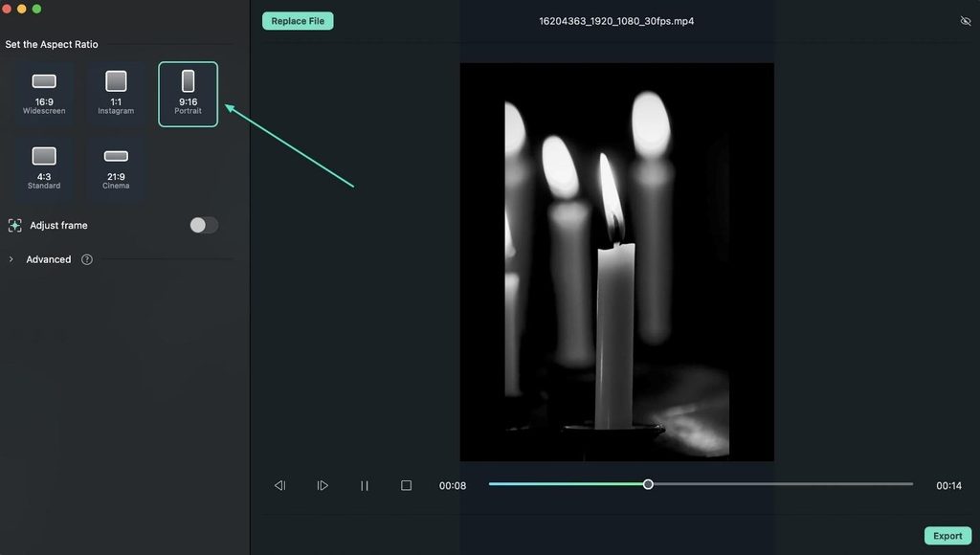Choose the 1:1 Instagram aspect ratio
Screen dimensions: 980x555
(x=116, y=94)
